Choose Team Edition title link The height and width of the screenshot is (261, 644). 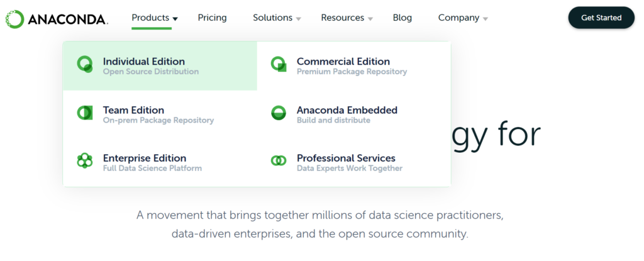[x=133, y=110]
